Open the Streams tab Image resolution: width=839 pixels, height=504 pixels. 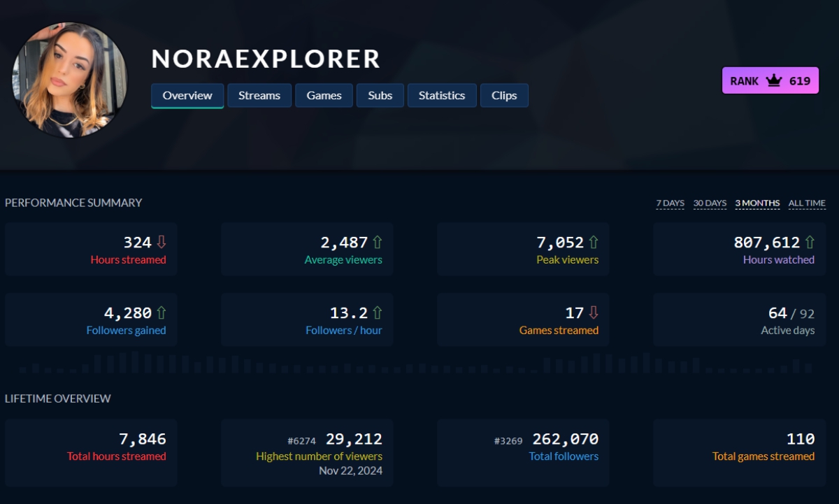coord(259,96)
